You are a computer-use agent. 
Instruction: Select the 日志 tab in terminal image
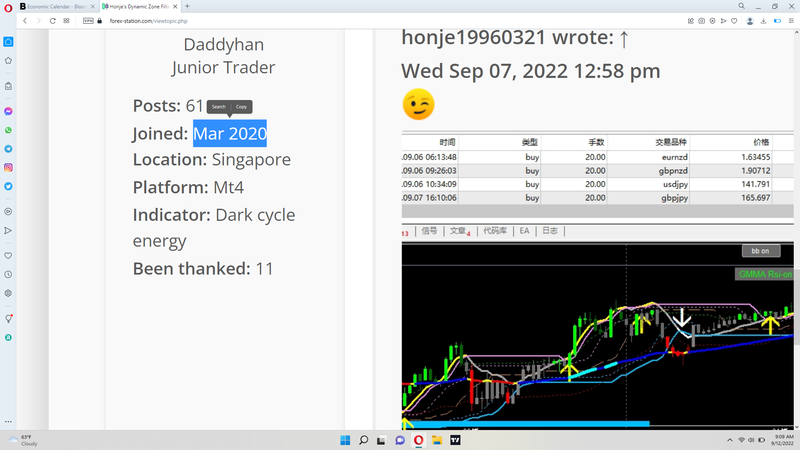point(549,231)
